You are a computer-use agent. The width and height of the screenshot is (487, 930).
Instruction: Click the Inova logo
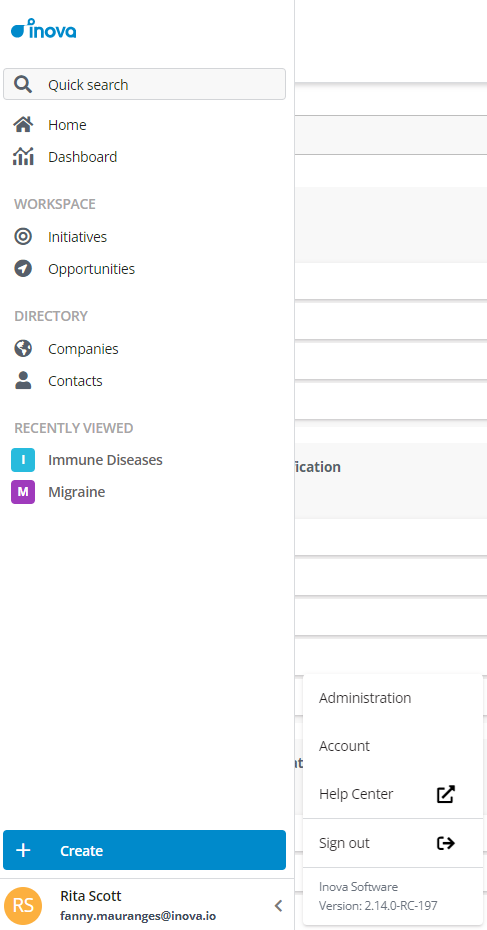click(43, 28)
